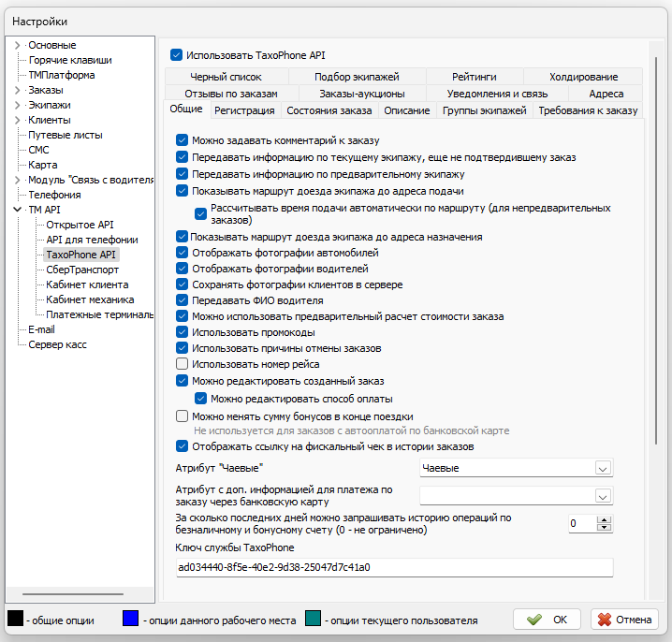Viewport: 672px width, 642px height.
Task: Toggle Отображать фотографии автомобилей checkbox
Action: [183, 253]
